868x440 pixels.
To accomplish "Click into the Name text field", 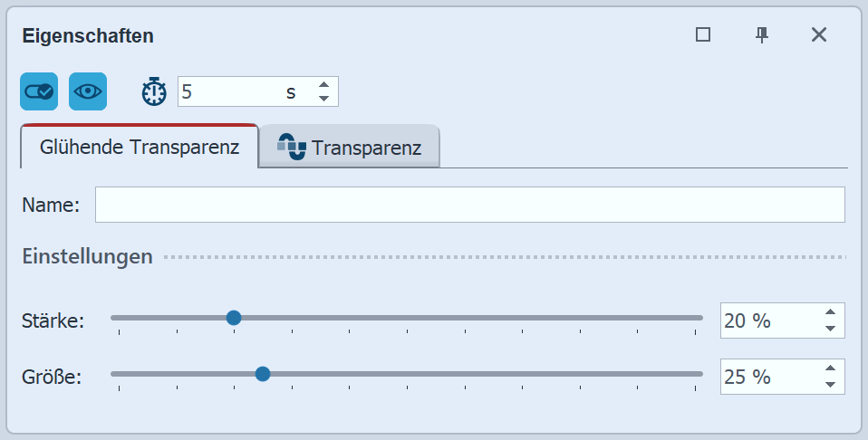I will (x=469, y=205).
